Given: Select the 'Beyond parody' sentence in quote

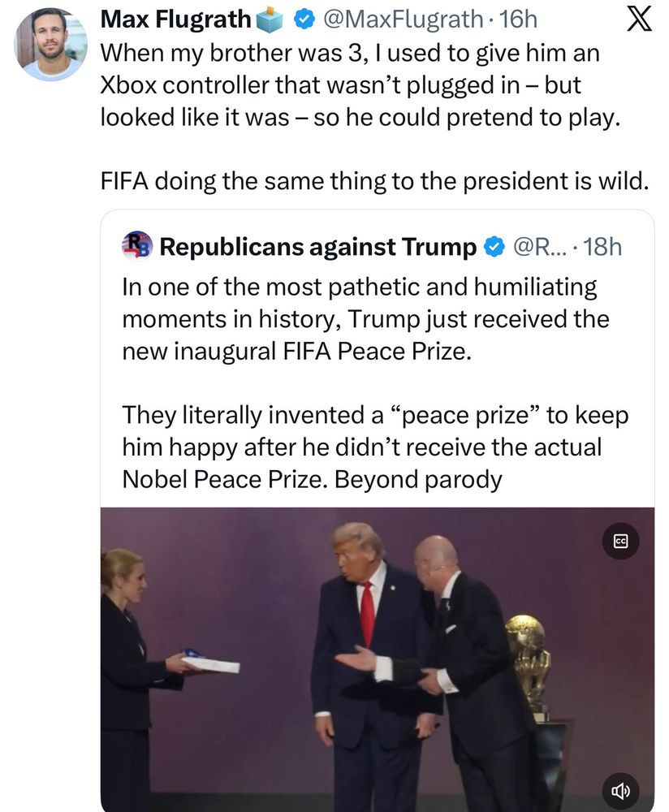Looking at the screenshot, I should 418,479.
